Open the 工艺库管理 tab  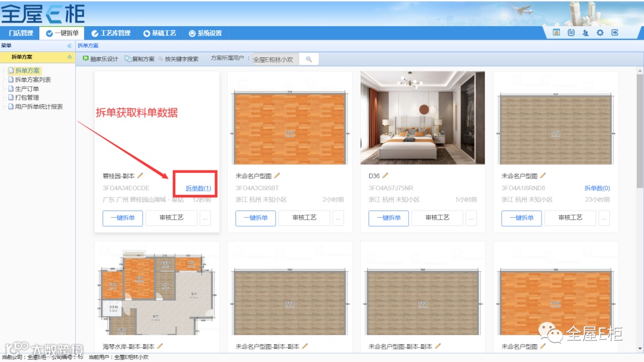[110, 33]
